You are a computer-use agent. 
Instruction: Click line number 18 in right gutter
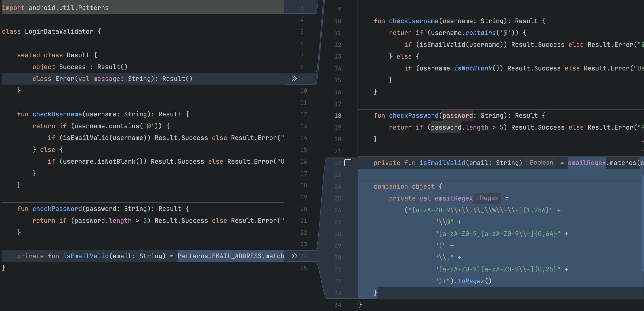point(337,115)
